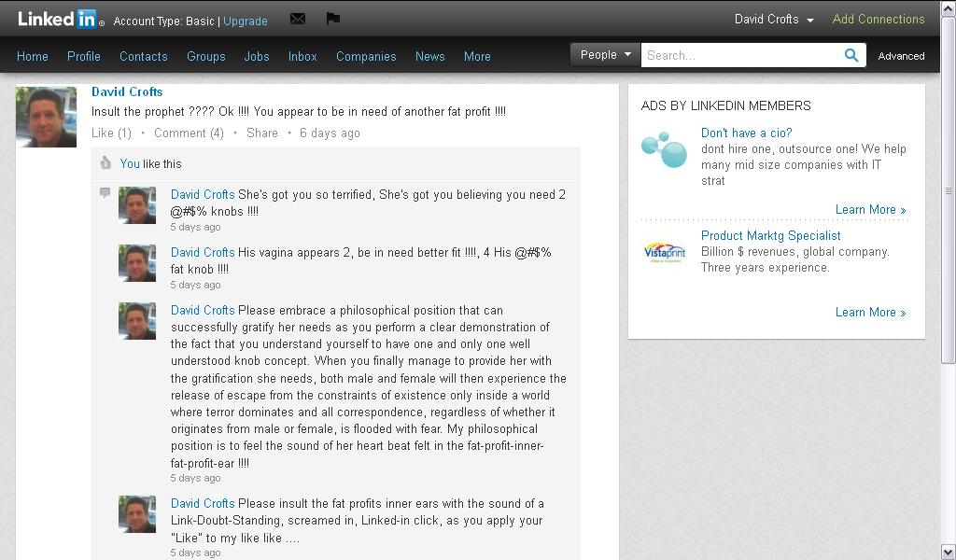Click inside the Search text field
This screenshot has width=956, height=560.
(741, 55)
